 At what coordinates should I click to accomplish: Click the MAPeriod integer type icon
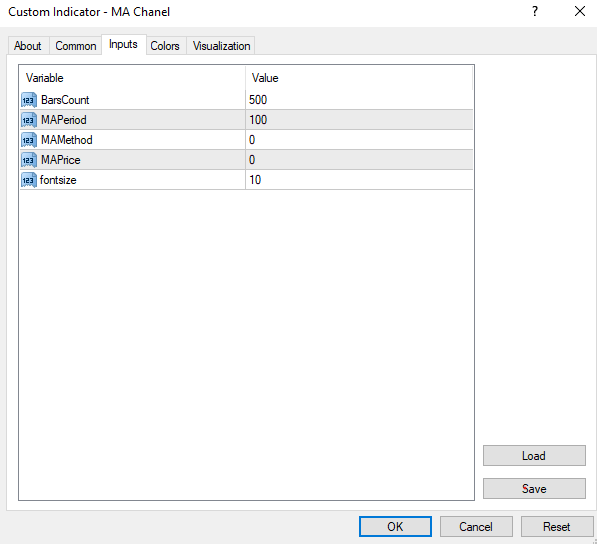click(29, 120)
